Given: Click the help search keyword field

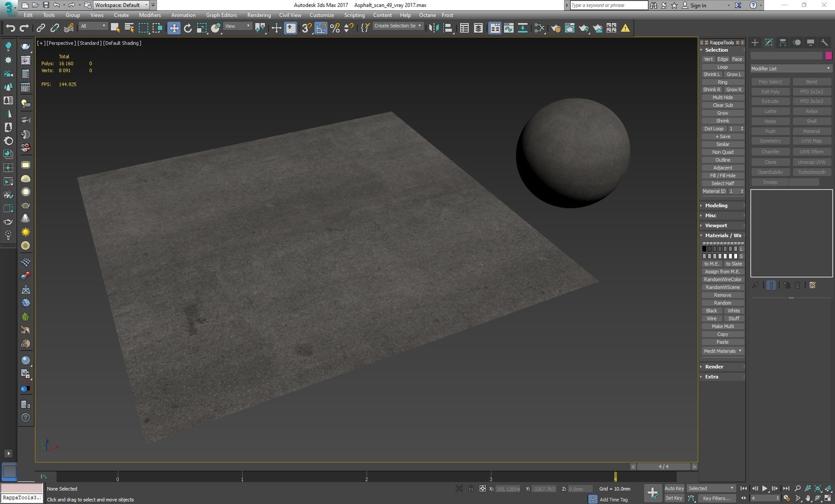Looking at the screenshot, I should (x=609, y=5).
